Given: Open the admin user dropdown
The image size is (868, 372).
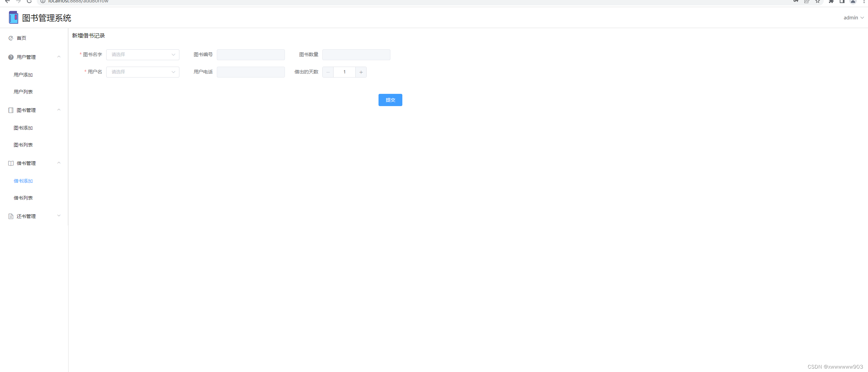Looking at the screenshot, I should (x=853, y=18).
